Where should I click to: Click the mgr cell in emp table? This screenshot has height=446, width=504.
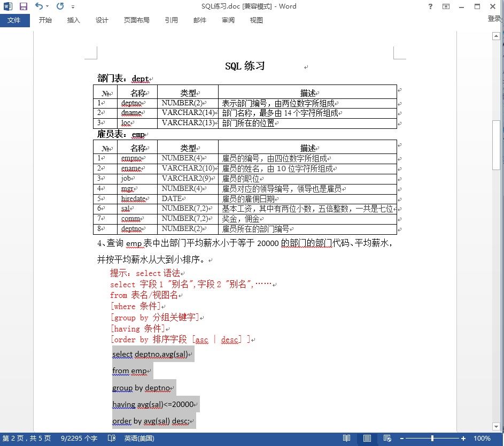[137, 189]
